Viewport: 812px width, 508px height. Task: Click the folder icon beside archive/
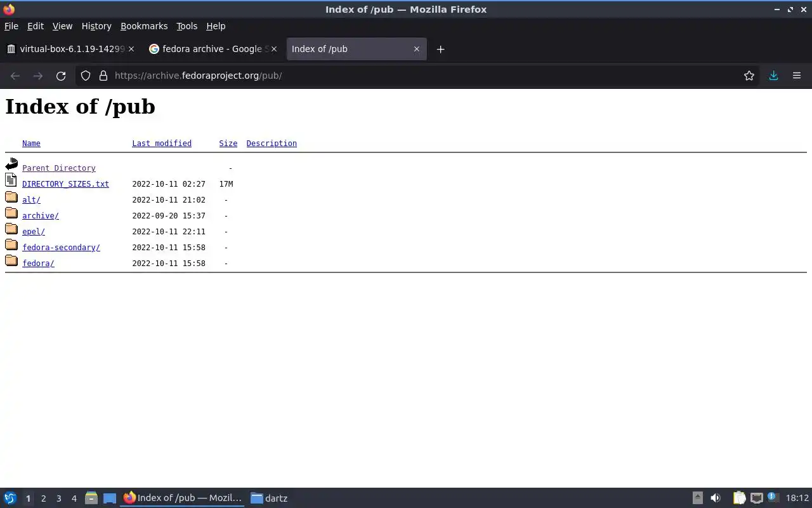tap(11, 213)
